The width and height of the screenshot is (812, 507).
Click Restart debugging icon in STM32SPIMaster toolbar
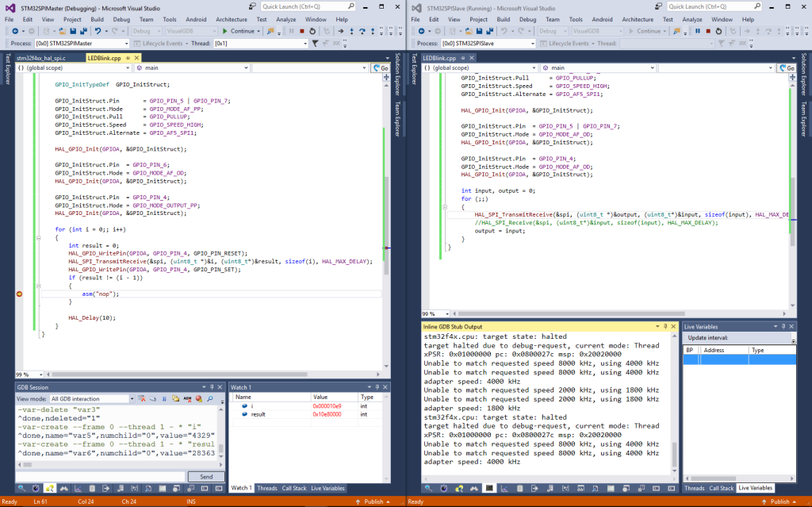[313, 31]
